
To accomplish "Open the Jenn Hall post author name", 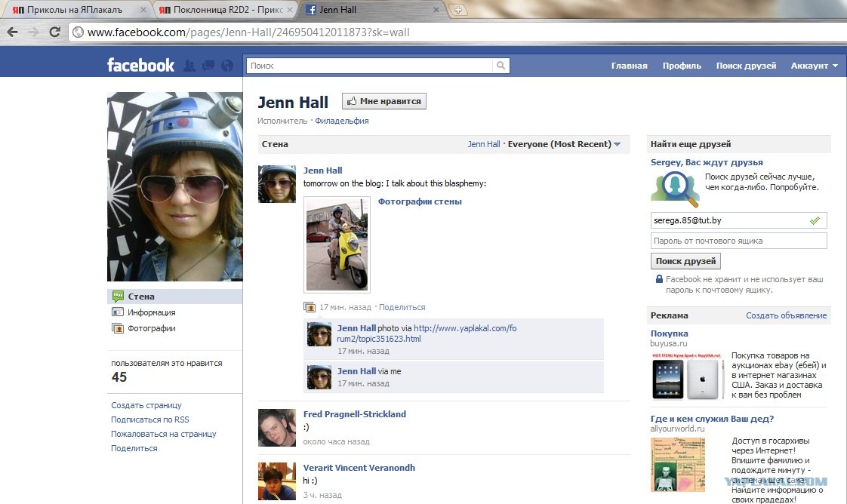I will pyautogui.click(x=322, y=171).
